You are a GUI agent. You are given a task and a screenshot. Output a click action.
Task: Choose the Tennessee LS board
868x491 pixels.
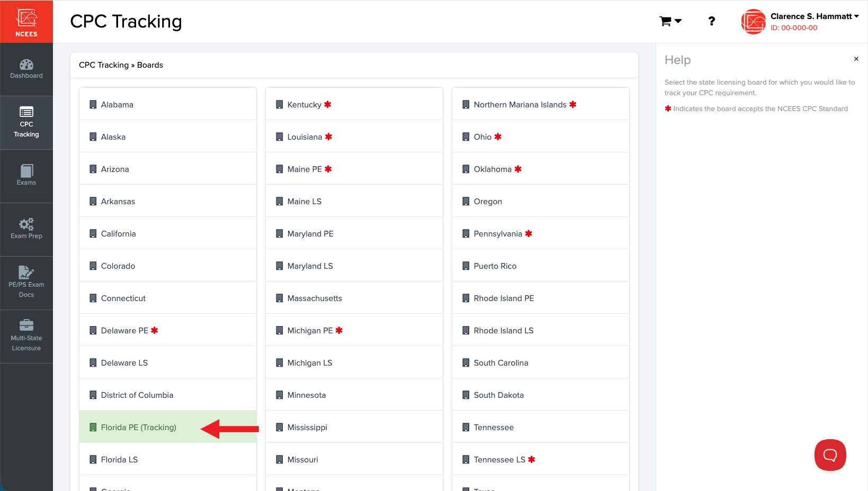541,459
